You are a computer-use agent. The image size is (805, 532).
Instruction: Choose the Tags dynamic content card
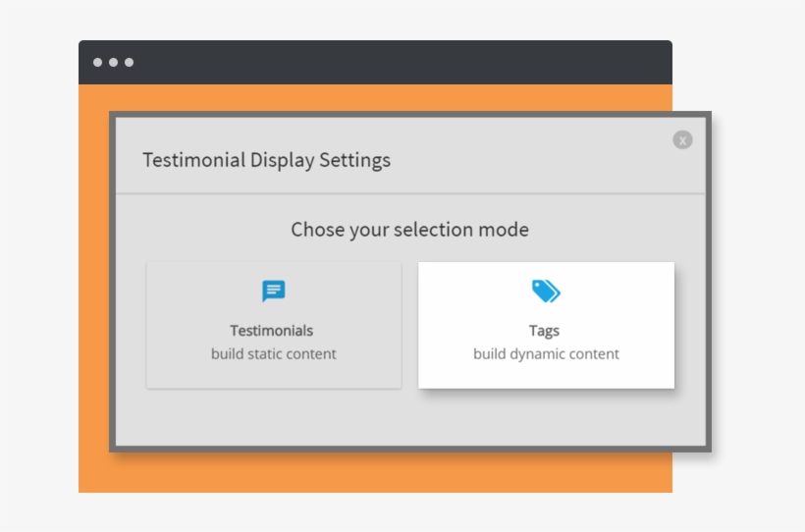[546, 325]
